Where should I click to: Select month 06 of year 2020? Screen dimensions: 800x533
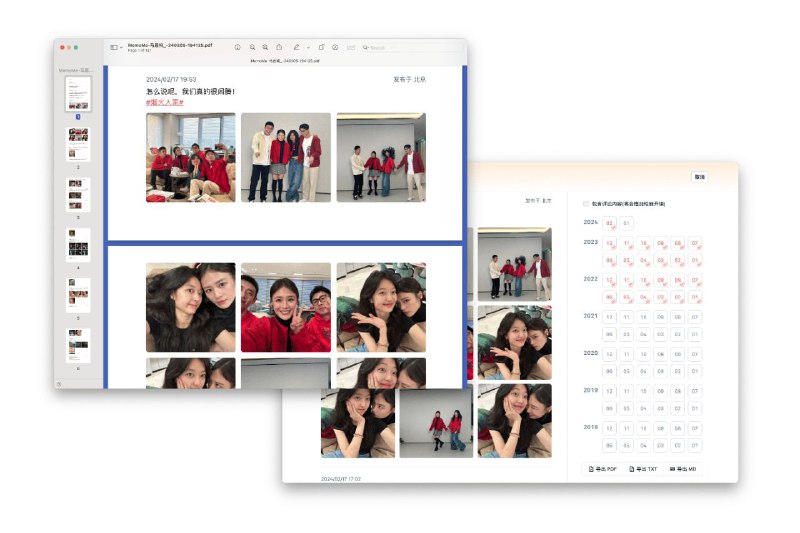pos(609,371)
